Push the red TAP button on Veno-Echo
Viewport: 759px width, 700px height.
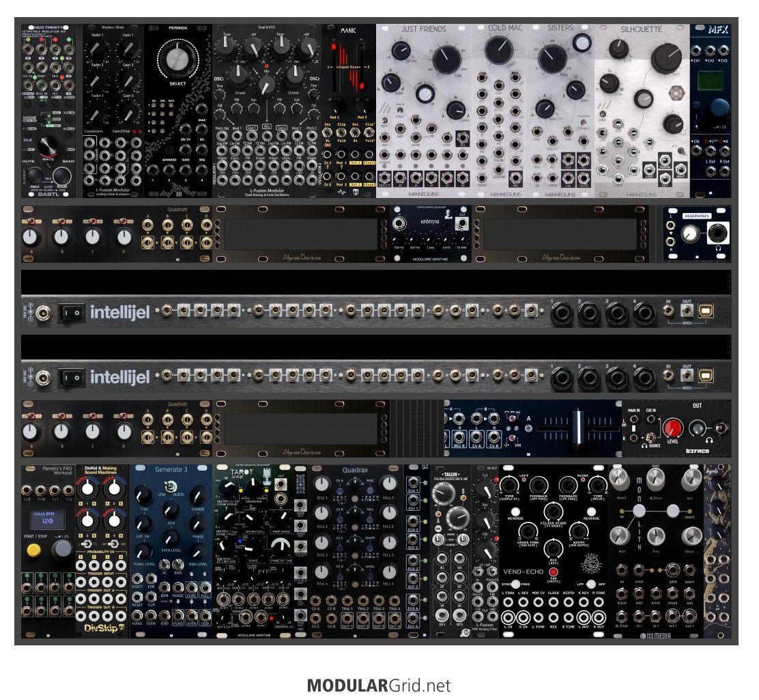[x=553, y=572]
